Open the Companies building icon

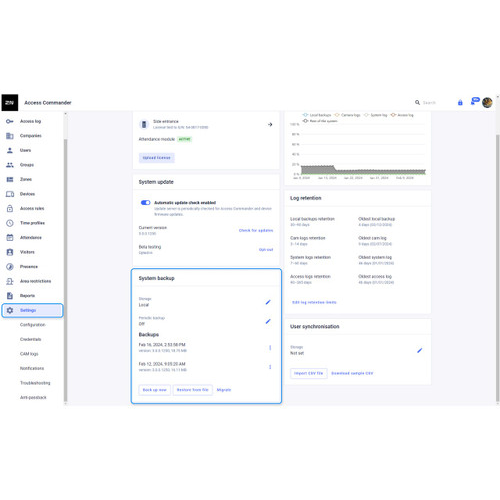click(x=10, y=136)
